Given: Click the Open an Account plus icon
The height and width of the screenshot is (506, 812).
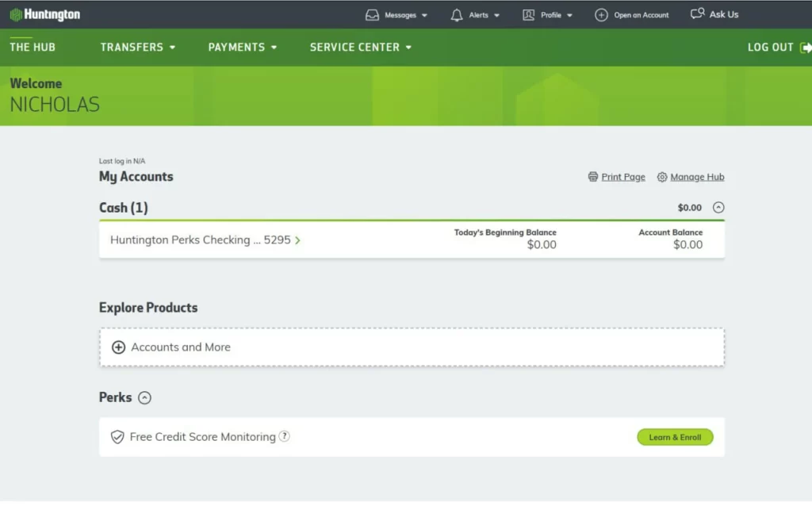Looking at the screenshot, I should [601, 15].
